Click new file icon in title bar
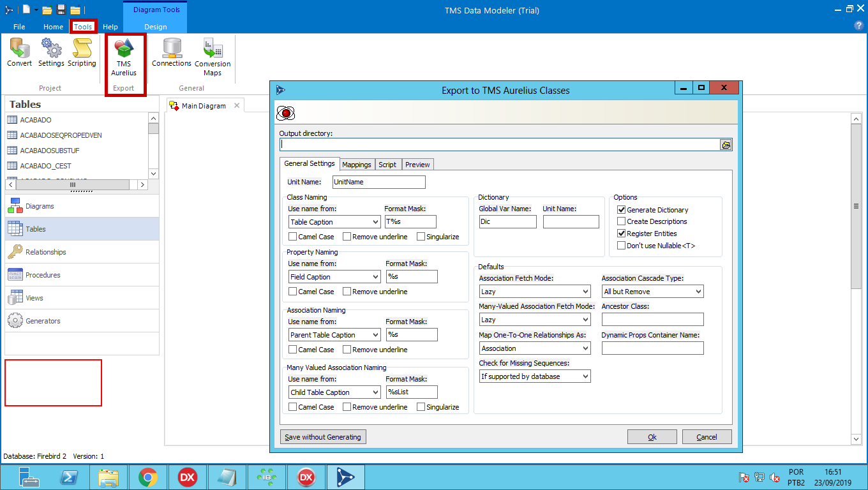 pyautogui.click(x=26, y=10)
